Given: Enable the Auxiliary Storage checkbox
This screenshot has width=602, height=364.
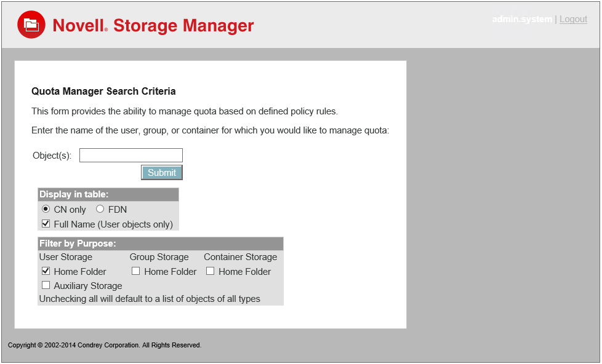Looking at the screenshot, I should [46, 285].
